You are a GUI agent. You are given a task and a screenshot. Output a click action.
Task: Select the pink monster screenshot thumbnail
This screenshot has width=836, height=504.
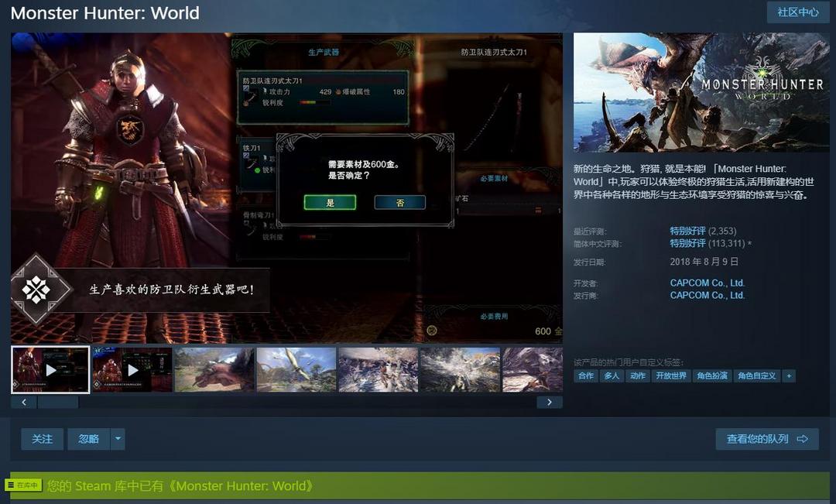point(214,369)
